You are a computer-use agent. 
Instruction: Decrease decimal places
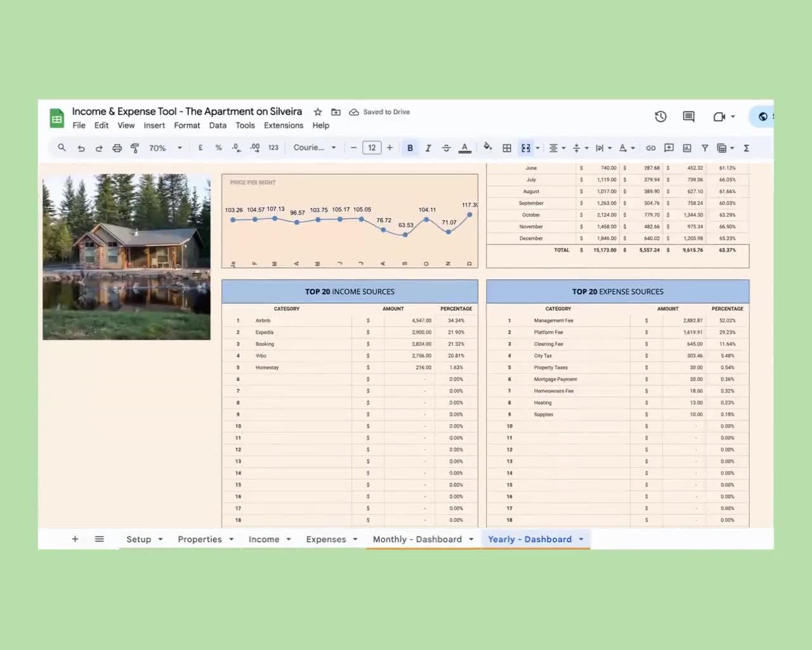(235, 147)
